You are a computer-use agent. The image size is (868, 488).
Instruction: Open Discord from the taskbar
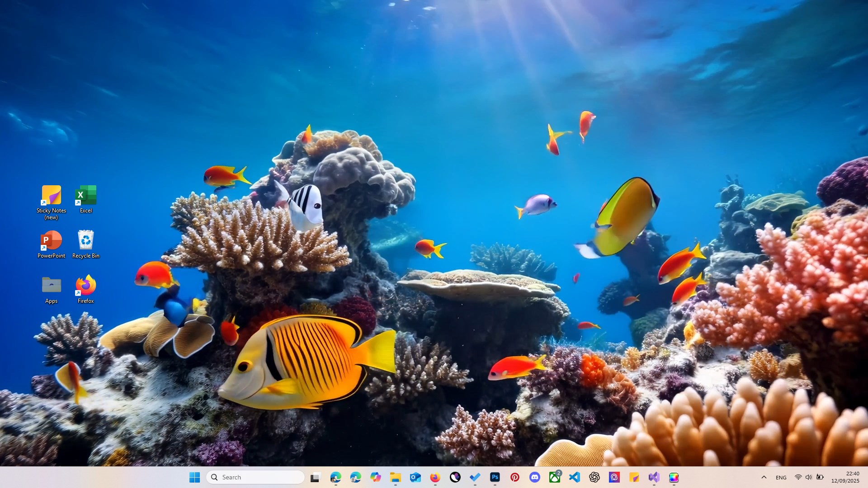click(535, 477)
